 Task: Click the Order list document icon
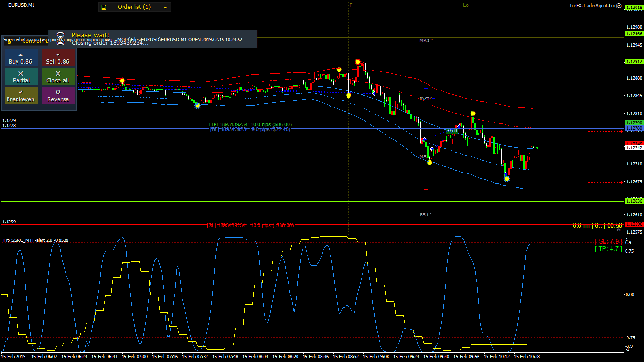point(104,8)
